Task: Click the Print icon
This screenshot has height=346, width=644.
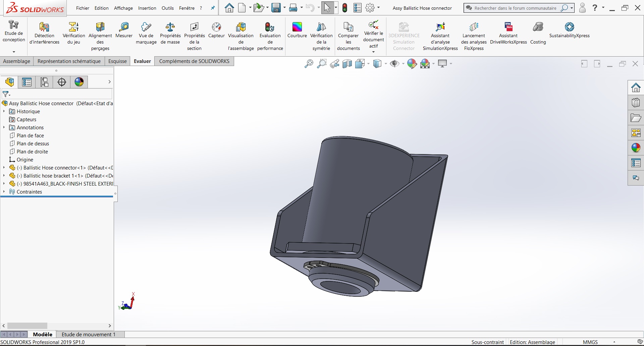Action: coord(293,8)
